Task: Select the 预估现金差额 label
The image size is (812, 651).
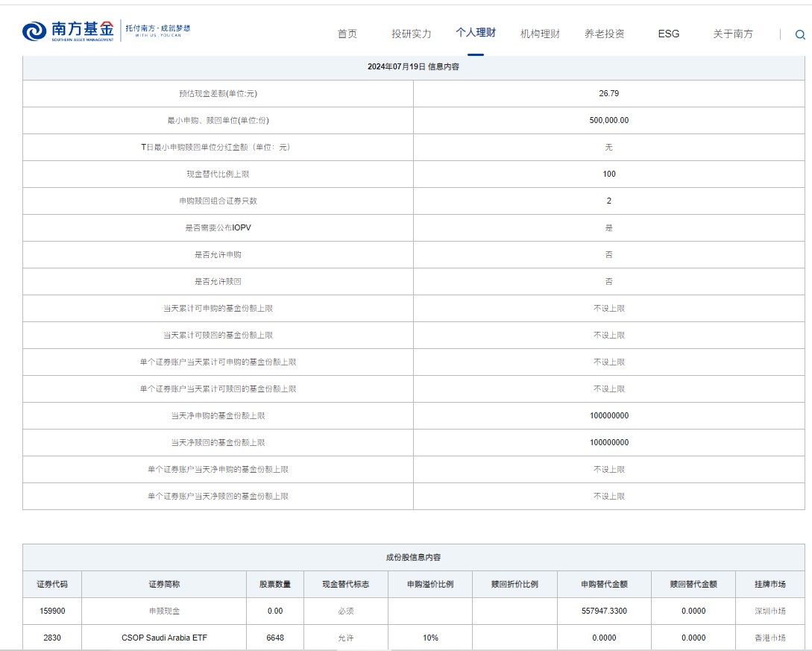Action: click(x=218, y=94)
